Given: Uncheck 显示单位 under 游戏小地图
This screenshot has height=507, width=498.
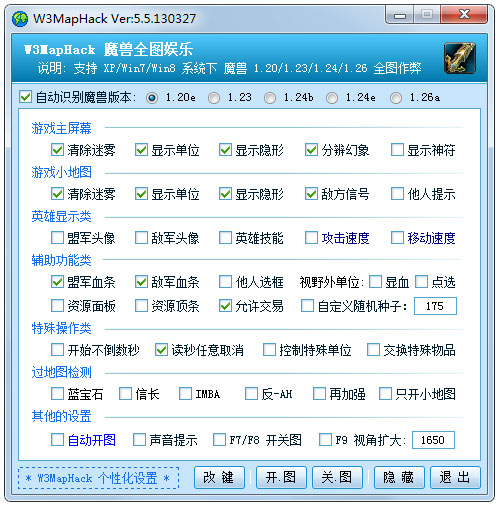Looking at the screenshot, I should 141,194.
